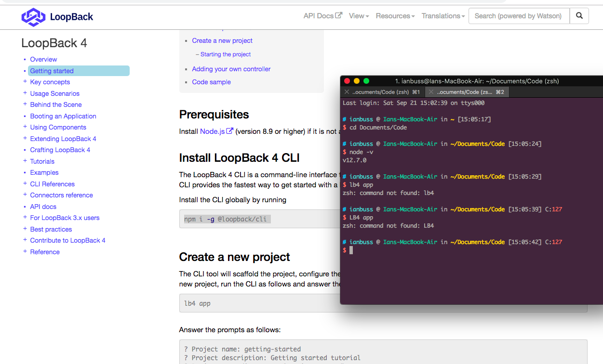The height and width of the screenshot is (364, 603).
Task: Click the Last login terminal line
Action: 414,103
